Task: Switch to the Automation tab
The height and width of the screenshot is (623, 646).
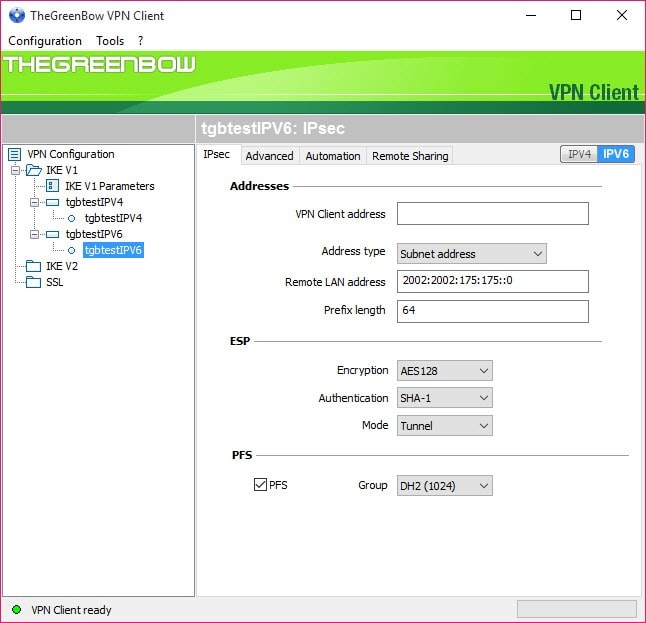Action: pos(333,156)
